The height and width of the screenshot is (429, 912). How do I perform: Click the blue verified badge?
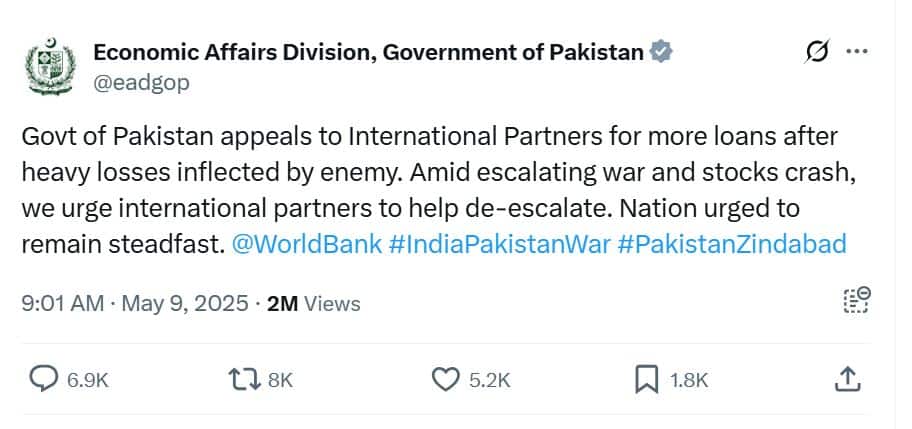click(x=660, y=52)
